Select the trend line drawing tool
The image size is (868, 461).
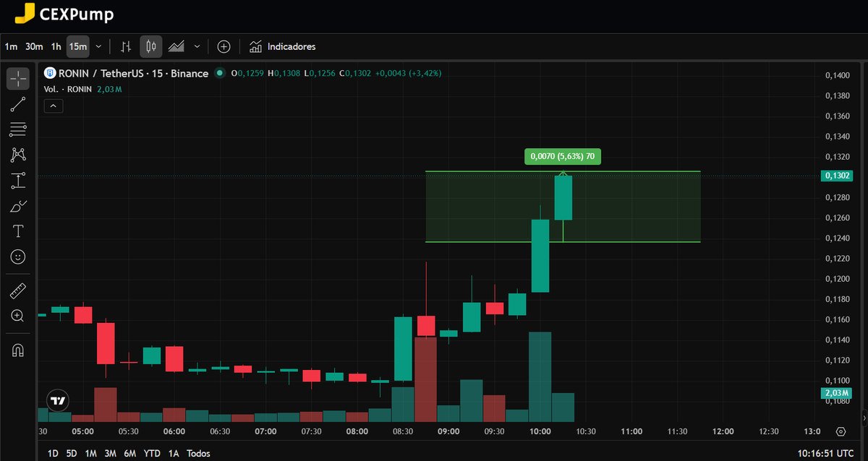click(18, 104)
